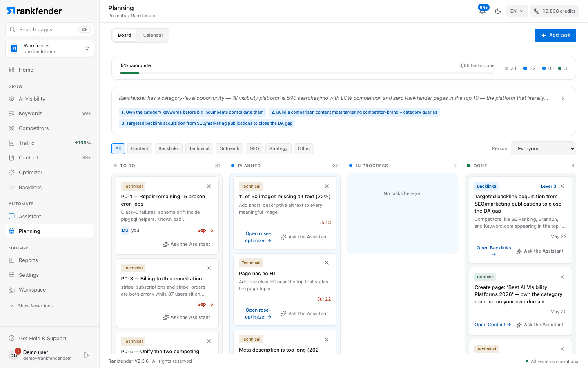Open the Assistant page
This screenshot has height=368, width=588.
pyautogui.click(x=49, y=216)
